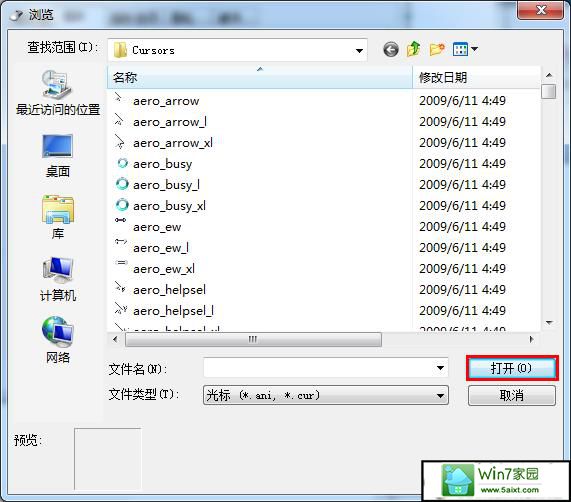Open Network (网络) in sidebar
Screen dimensions: 571x502
[58, 340]
